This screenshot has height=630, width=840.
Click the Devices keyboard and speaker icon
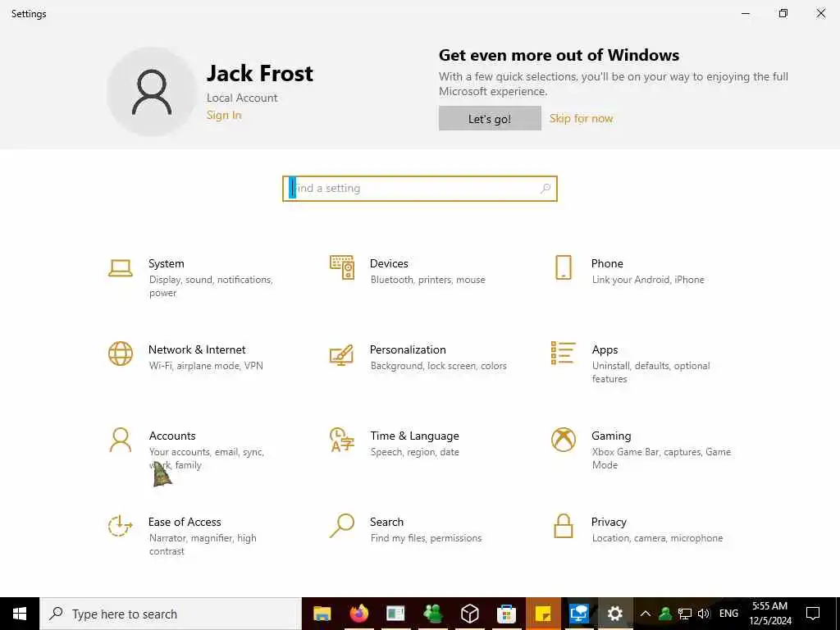pos(342,267)
